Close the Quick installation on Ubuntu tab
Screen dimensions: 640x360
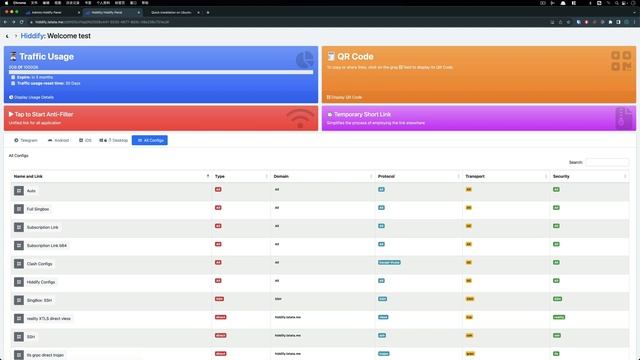[x=198, y=13]
